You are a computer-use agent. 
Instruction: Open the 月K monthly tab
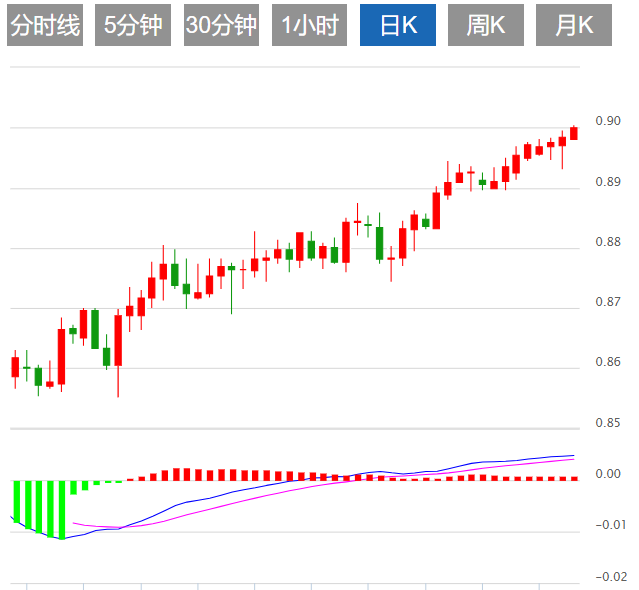coord(573,26)
